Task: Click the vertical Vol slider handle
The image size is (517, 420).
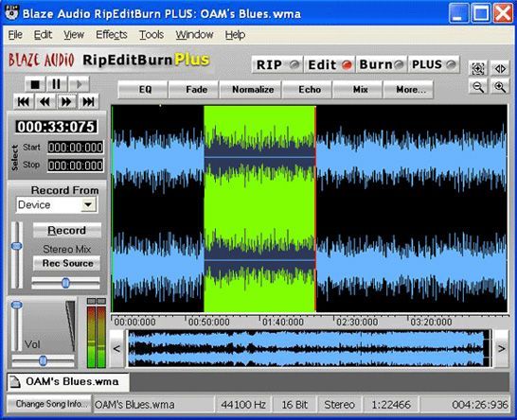Action: click(16, 305)
